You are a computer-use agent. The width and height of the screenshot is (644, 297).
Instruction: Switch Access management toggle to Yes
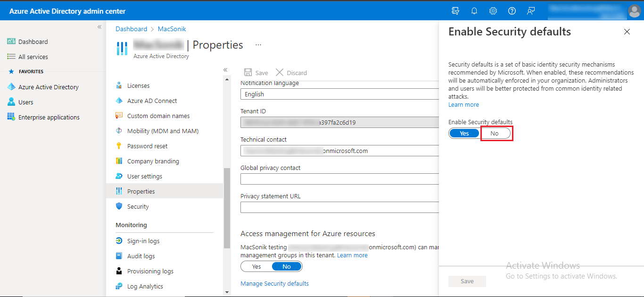click(x=256, y=267)
